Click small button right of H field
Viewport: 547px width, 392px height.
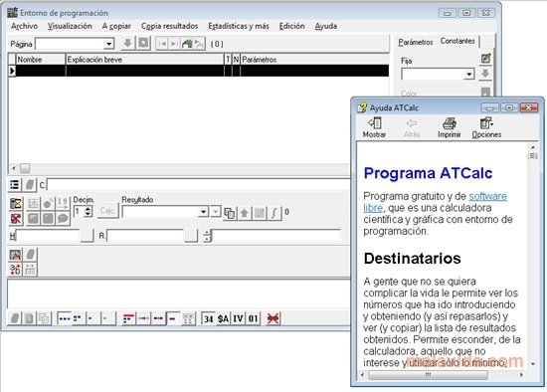coord(87,236)
